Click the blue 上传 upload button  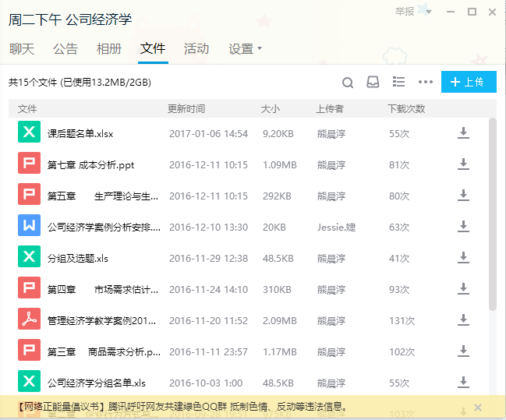pyautogui.click(x=468, y=82)
